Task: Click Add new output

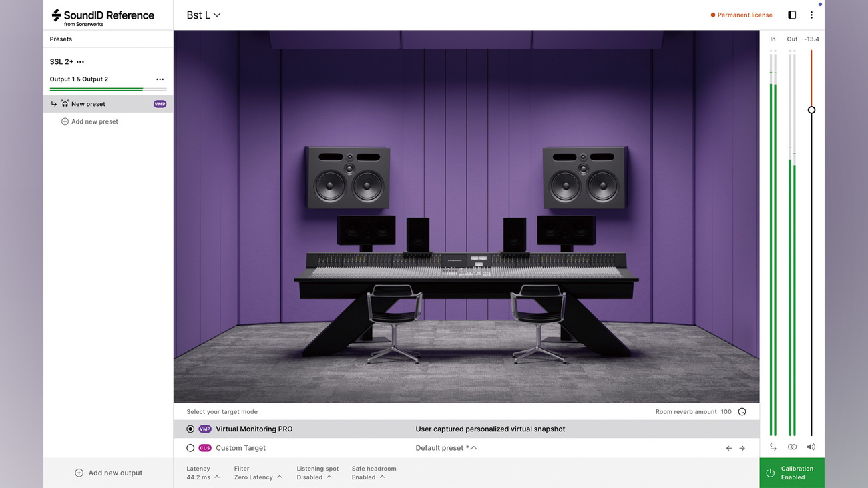Action: (108, 473)
